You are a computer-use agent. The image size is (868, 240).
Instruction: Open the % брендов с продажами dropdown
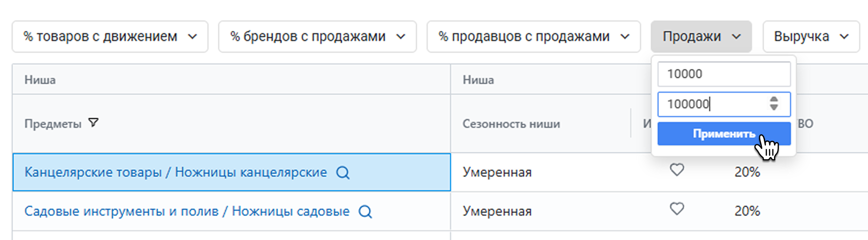point(318,37)
